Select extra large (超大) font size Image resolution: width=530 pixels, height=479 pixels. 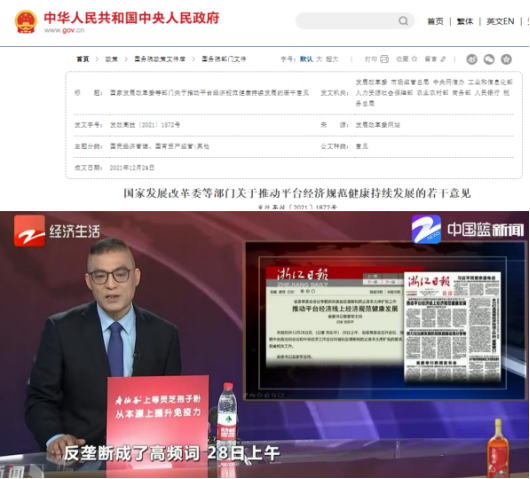(x=332, y=59)
